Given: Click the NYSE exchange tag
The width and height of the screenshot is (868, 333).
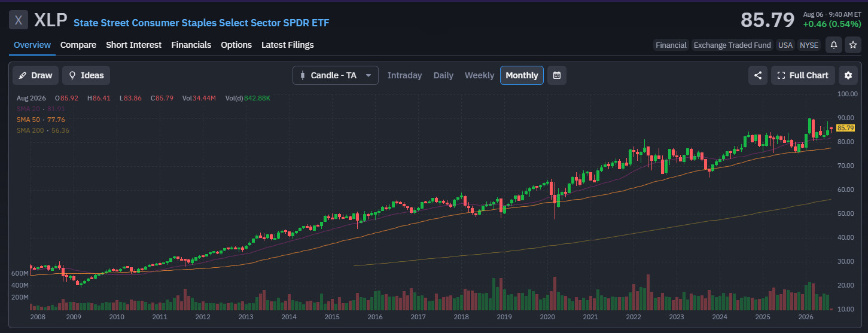Looking at the screenshot, I should 809,45.
